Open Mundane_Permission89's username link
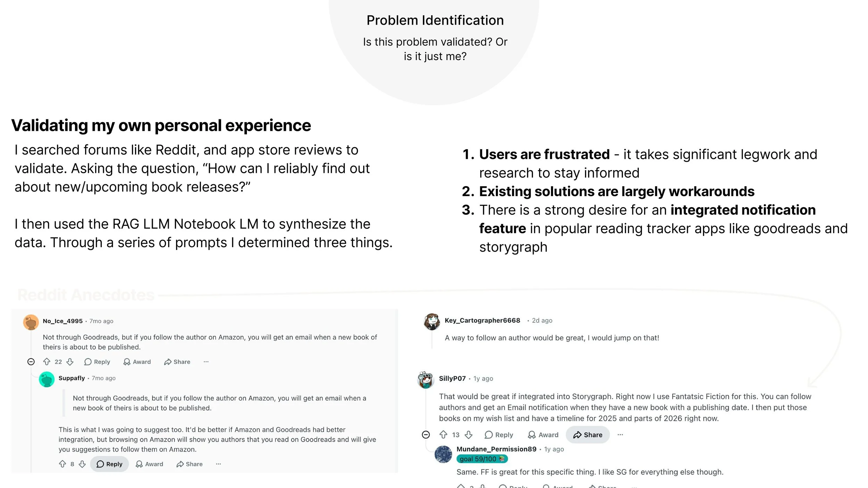Viewport: 868px width, 488px height. (496, 449)
